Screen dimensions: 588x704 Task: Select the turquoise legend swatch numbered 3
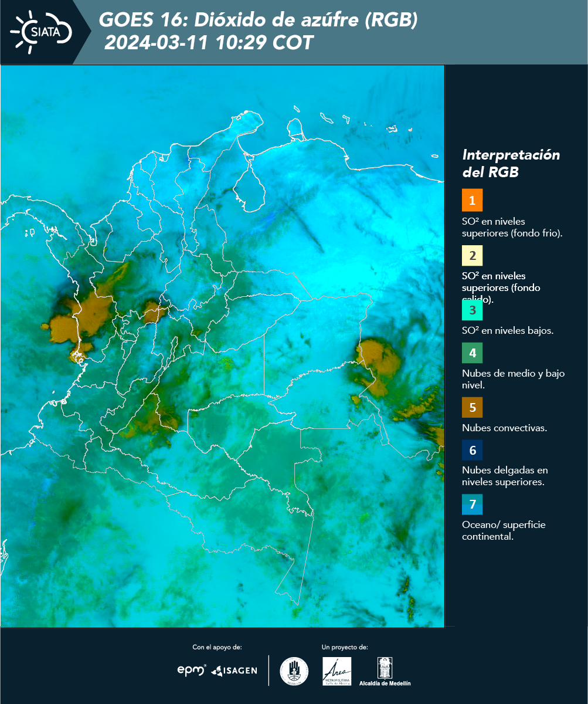click(472, 309)
